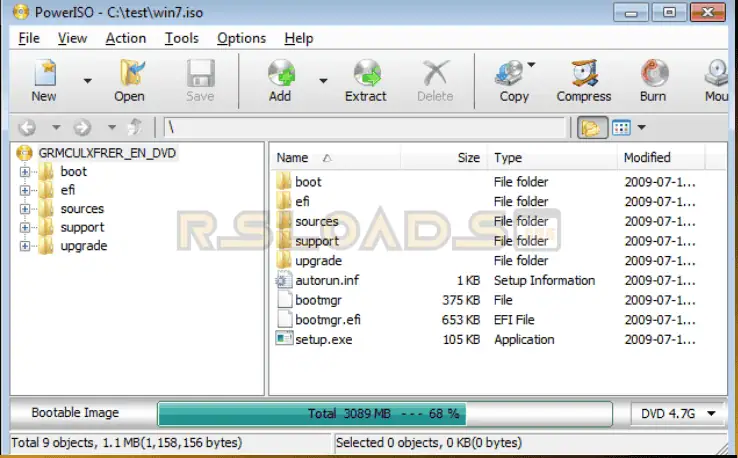Click the 'EFI File' type cell
The width and height of the screenshot is (738, 458).
tap(514, 320)
